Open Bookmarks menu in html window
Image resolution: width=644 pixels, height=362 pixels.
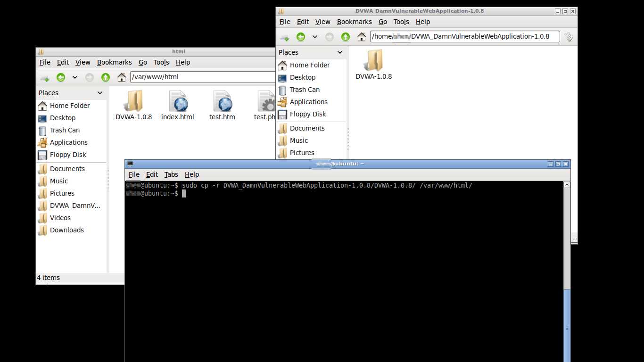(x=115, y=62)
